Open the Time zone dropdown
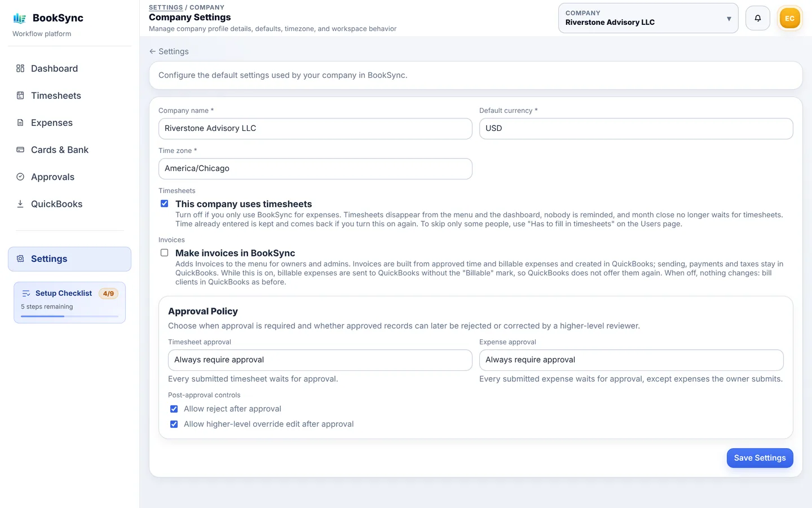This screenshot has height=508, width=812. [315, 169]
